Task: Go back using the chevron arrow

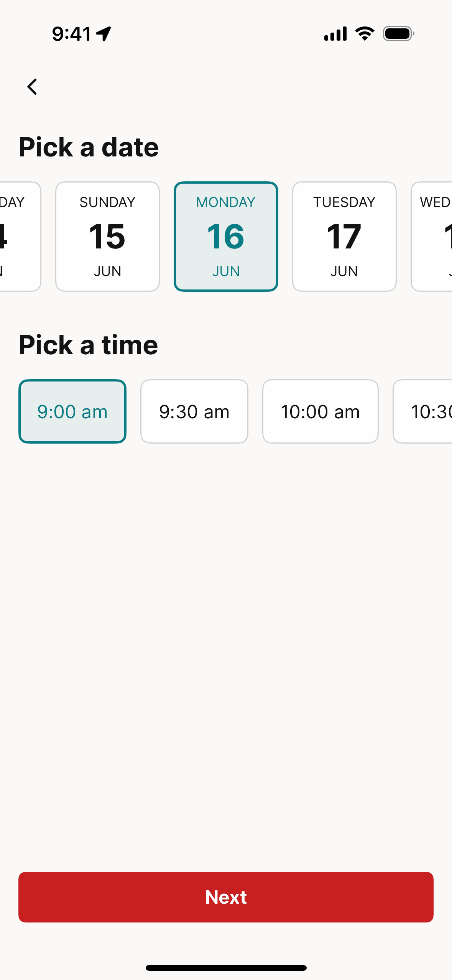Action: pyautogui.click(x=32, y=87)
